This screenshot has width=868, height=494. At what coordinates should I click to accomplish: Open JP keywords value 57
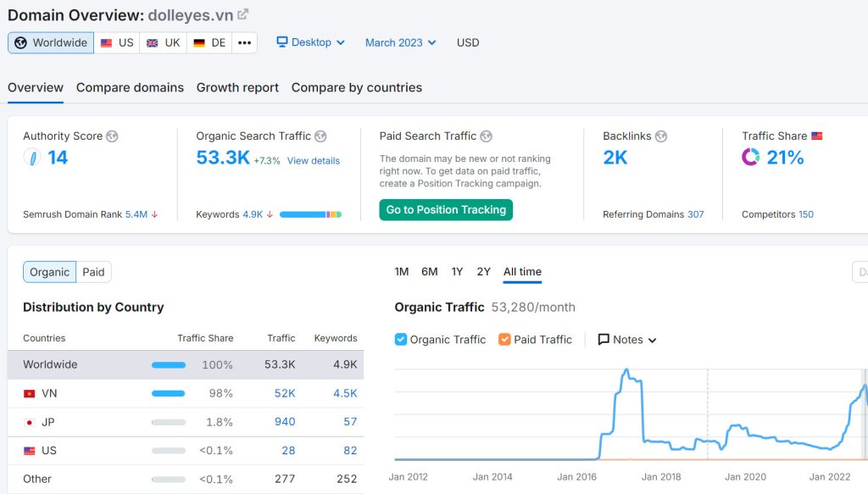pos(350,422)
